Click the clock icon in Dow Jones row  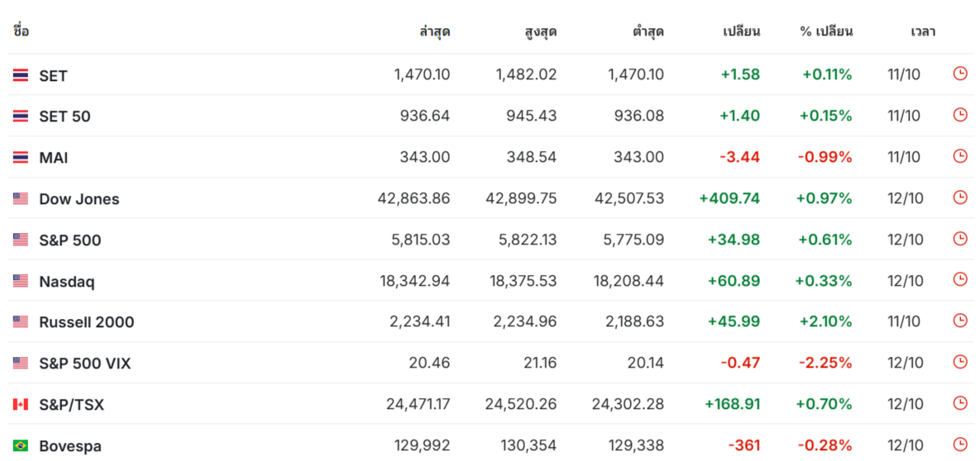tap(959, 197)
